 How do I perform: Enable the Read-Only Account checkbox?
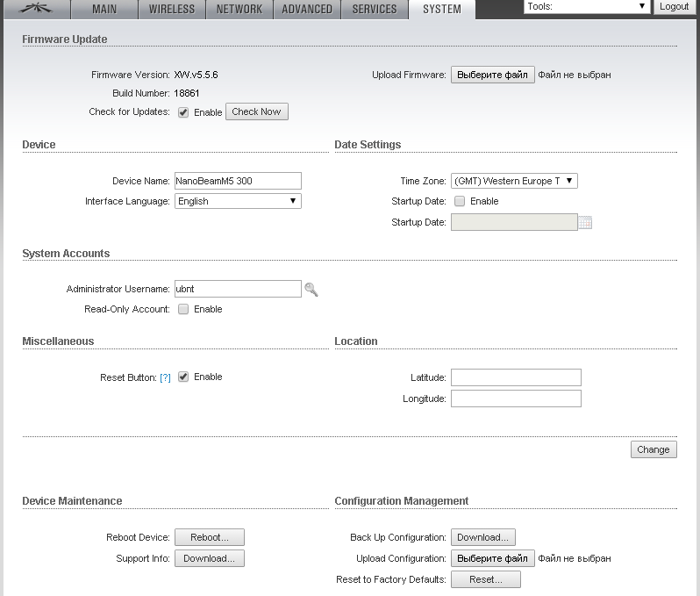[x=183, y=309]
